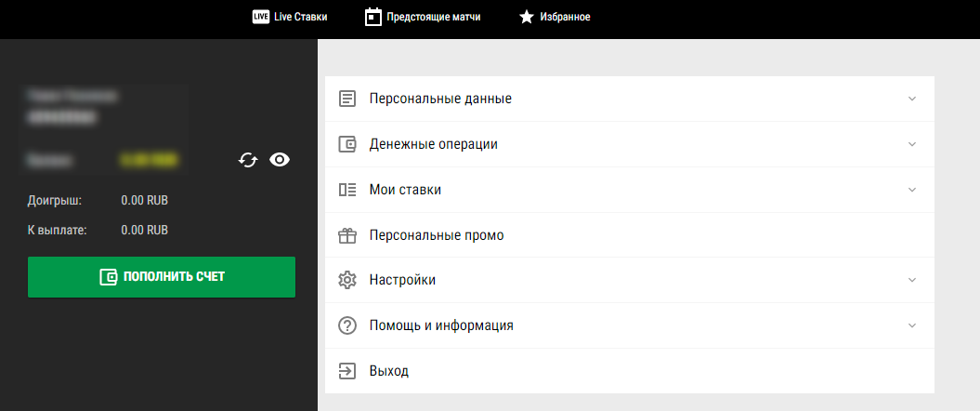Expand Персональные данные using its chevron
Image resolution: width=980 pixels, height=411 pixels.
pos(911,99)
